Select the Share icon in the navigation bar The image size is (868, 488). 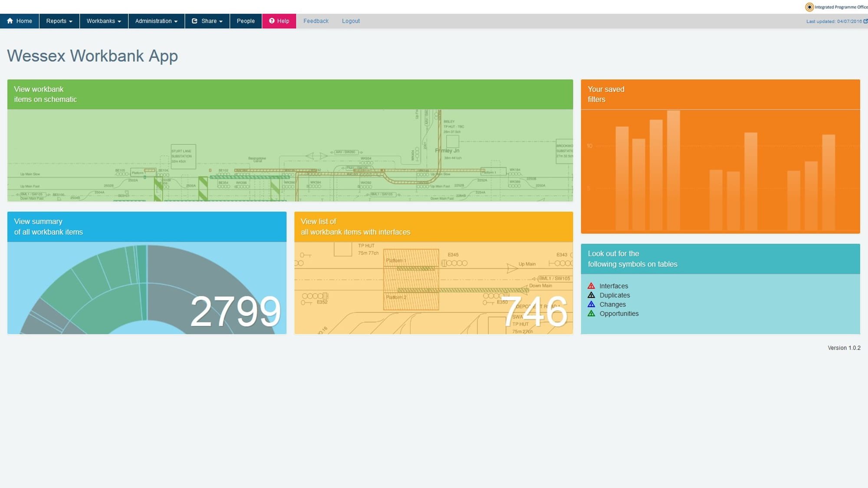click(195, 21)
